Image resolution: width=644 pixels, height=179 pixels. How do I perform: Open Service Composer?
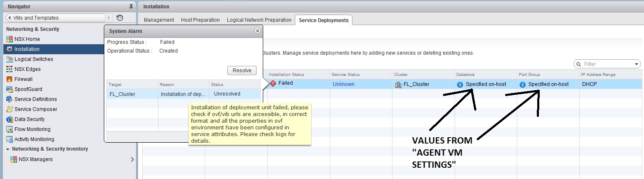tap(36, 109)
